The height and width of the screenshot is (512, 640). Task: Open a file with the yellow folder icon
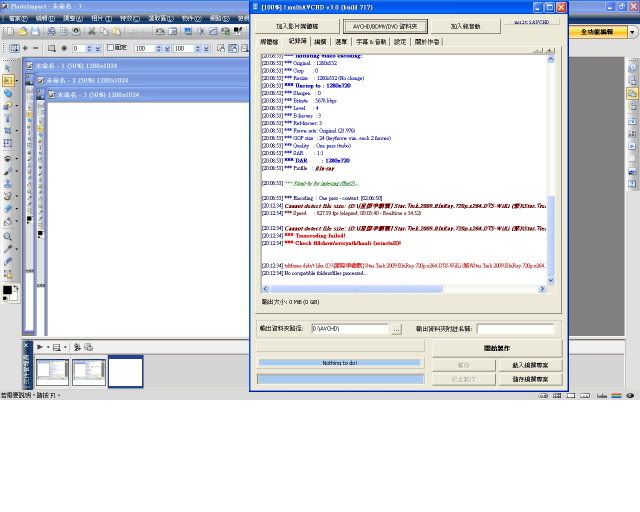click(x=23, y=31)
